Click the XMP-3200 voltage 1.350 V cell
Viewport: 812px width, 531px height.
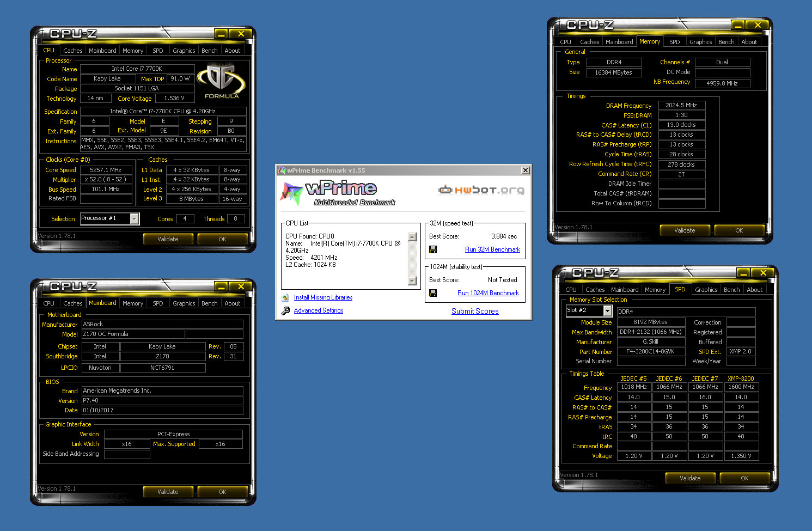[741, 456]
